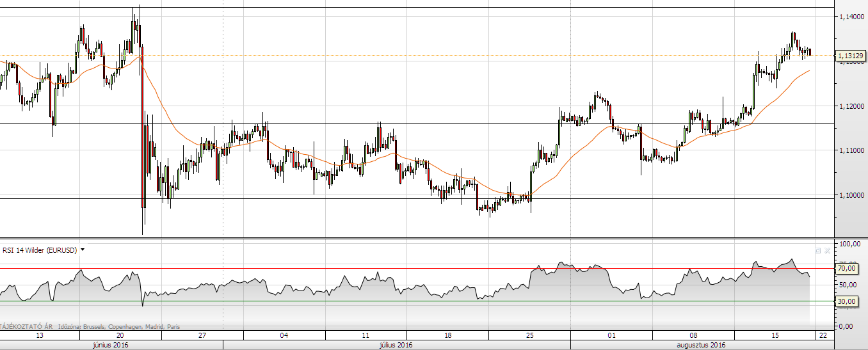Click the 1,13129 current price label

coord(850,56)
